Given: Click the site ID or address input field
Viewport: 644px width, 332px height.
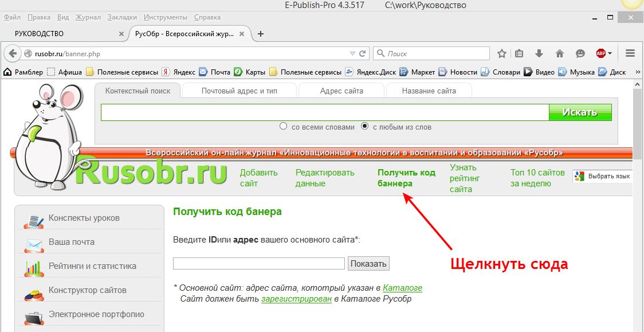Looking at the screenshot, I should pyautogui.click(x=259, y=264).
